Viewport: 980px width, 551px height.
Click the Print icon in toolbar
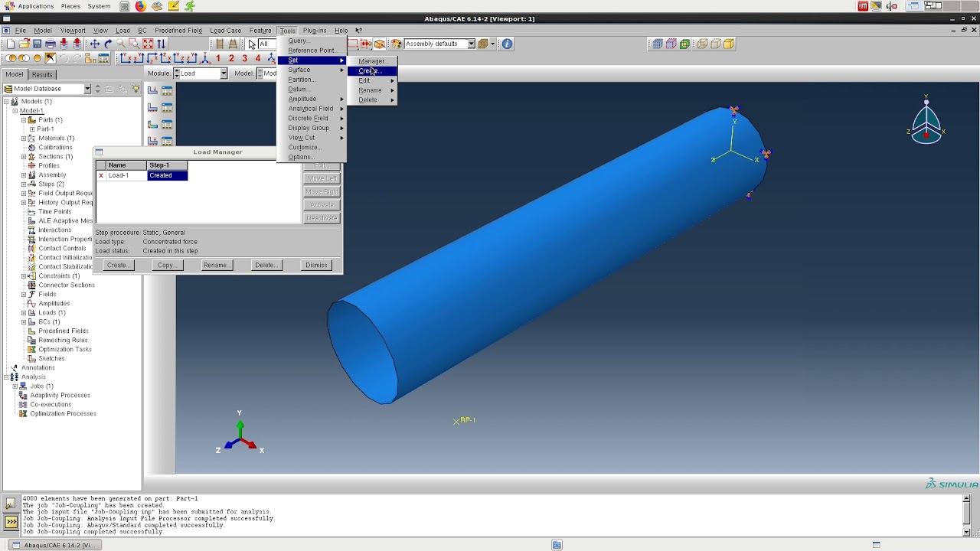51,44
